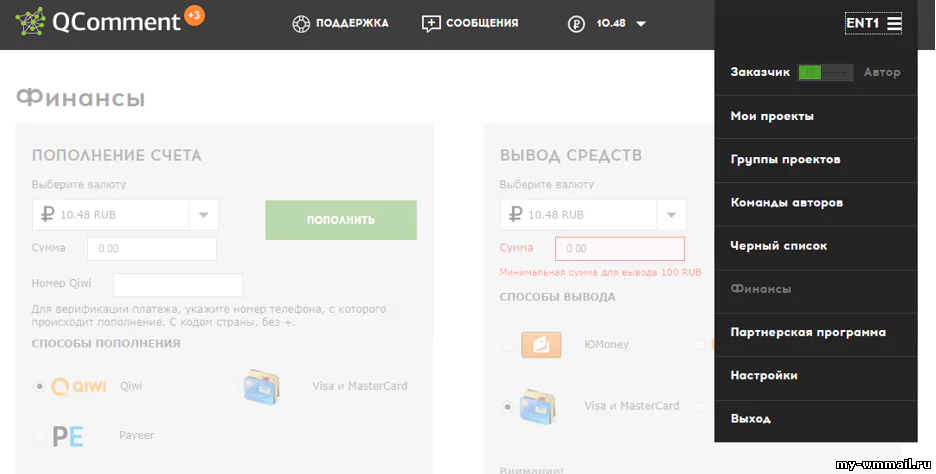Open the +3 notification badge
Screen dimensions: 936x474
pos(194,16)
